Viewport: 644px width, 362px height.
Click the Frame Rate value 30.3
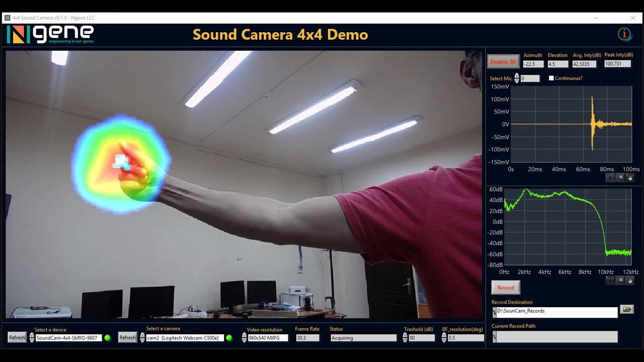point(307,338)
